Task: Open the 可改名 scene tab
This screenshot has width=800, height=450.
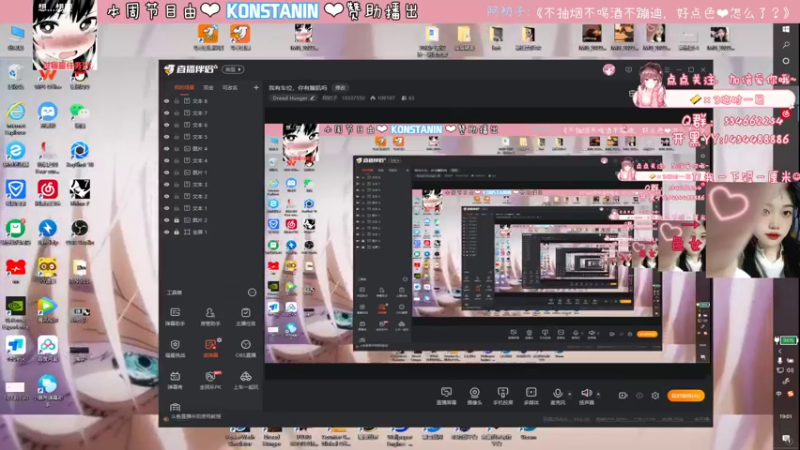Action: click(230, 88)
